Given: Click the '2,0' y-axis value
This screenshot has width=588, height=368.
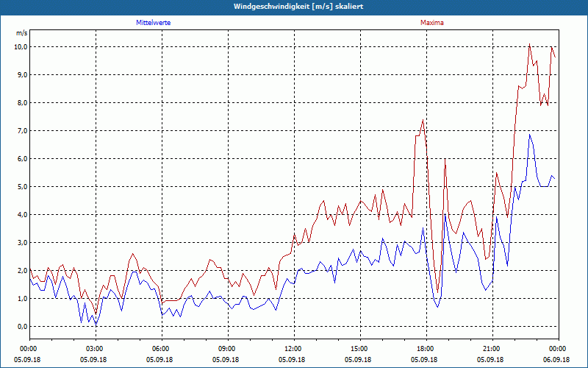Looking at the screenshot, I should (x=23, y=271).
